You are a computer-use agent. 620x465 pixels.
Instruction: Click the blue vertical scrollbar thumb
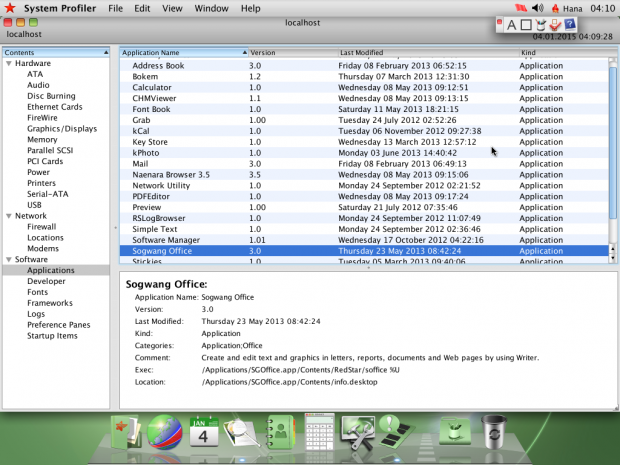click(x=613, y=142)
